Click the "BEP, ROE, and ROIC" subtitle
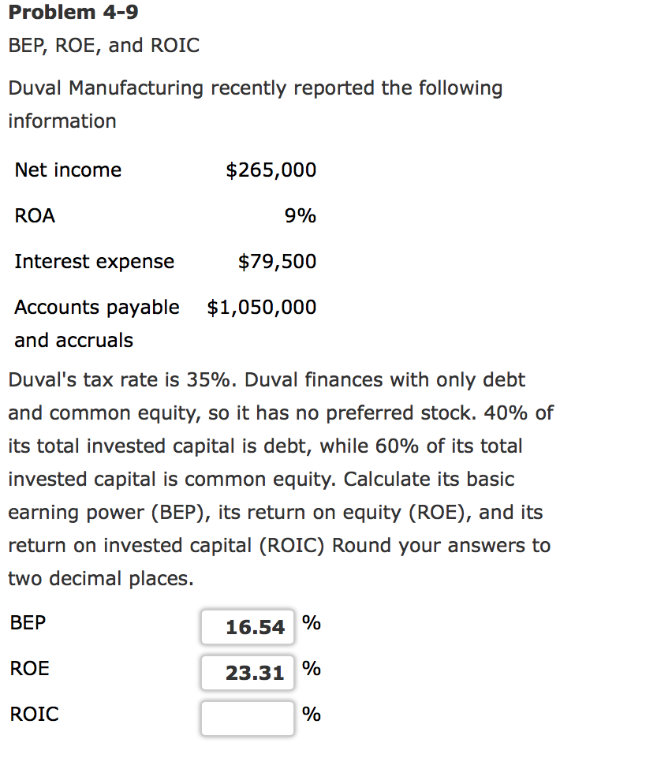This screenshot has height=784, width=672. [x=104, y=46]
